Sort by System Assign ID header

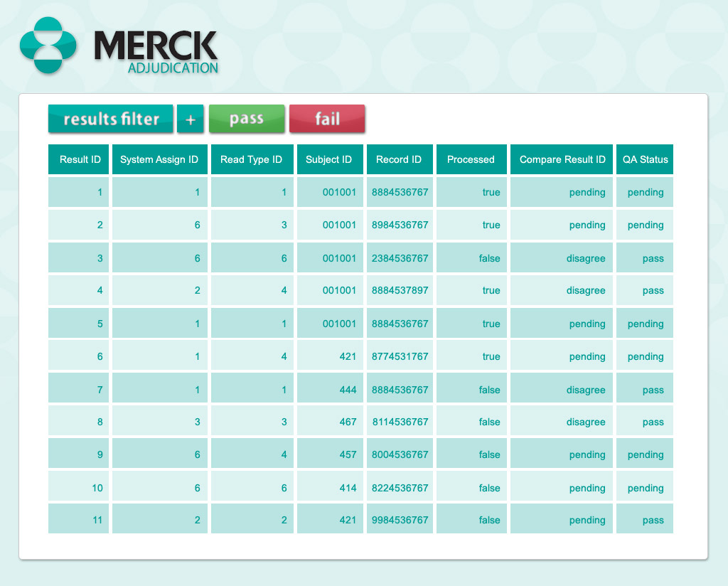click(x=160, y=159)
